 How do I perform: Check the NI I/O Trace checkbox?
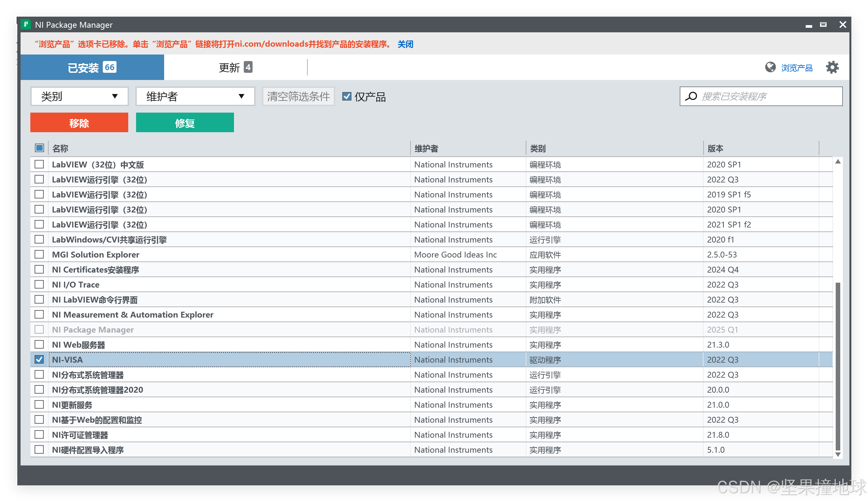[x=39, y=284]
